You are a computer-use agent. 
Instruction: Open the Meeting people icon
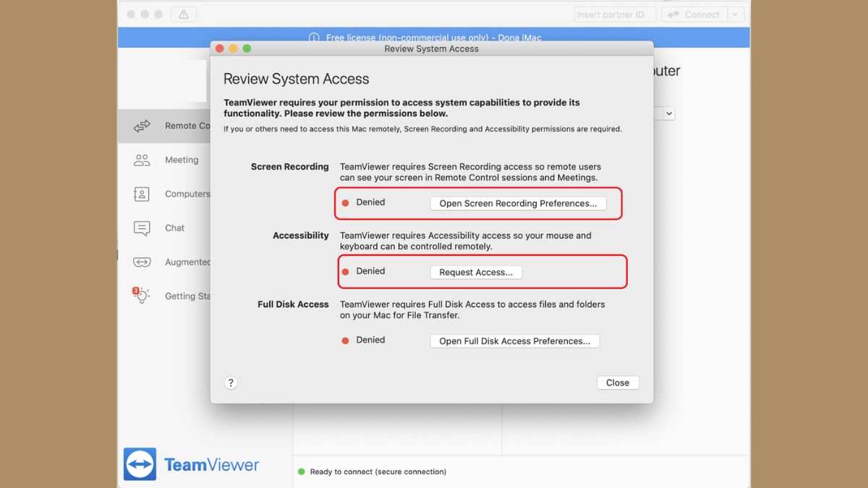[x=142, y=160]
